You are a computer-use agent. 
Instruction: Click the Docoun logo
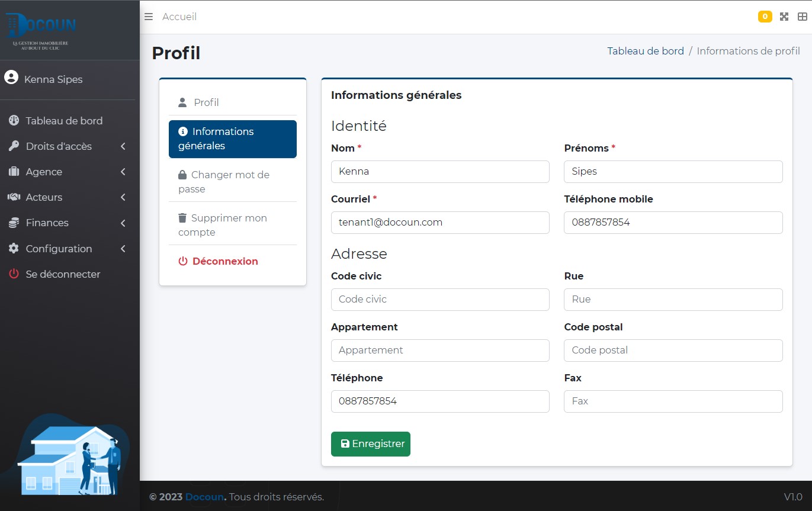[41, 30]
